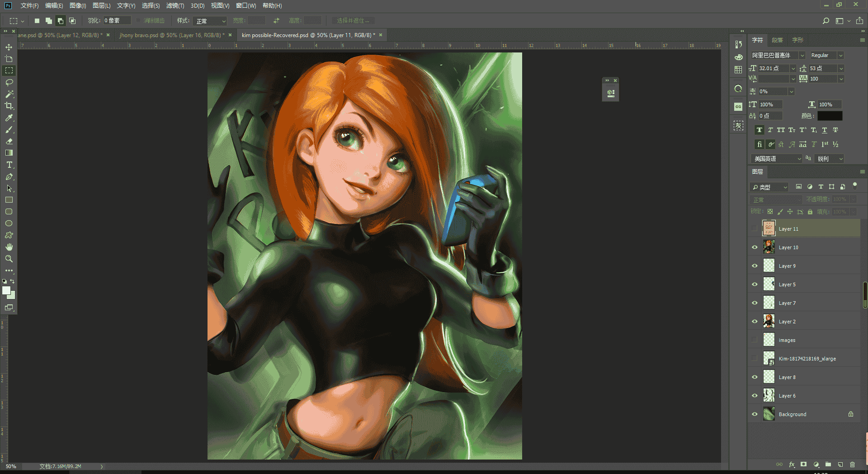The height and width of the screenshot is (474, 868).
Task: Open the font family dropdown
Action: [802, 55]
